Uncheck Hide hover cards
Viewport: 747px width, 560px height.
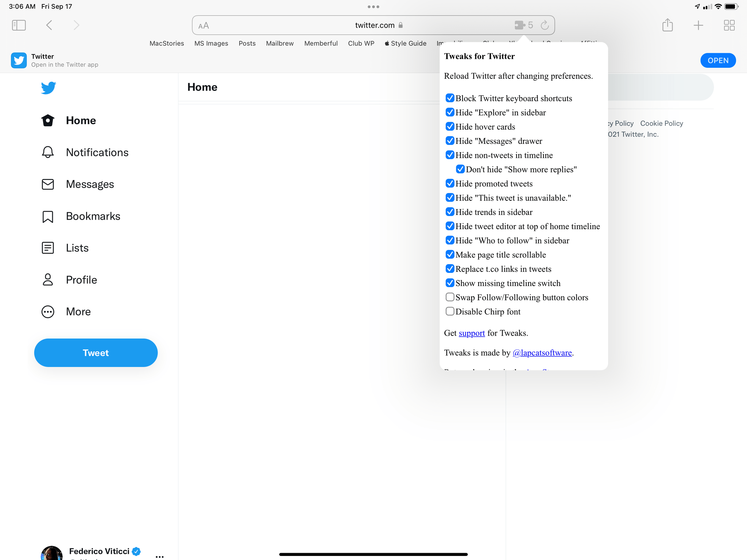click(450, 127)
